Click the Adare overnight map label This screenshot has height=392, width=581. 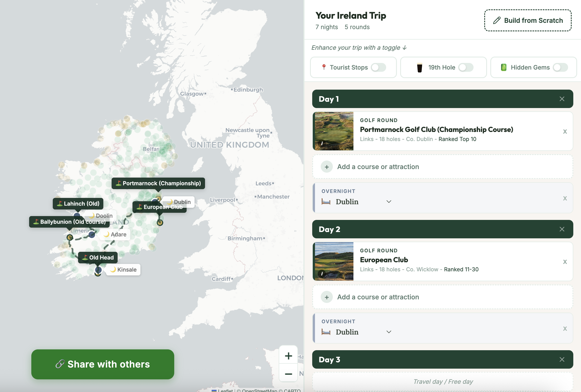point(115,234)
